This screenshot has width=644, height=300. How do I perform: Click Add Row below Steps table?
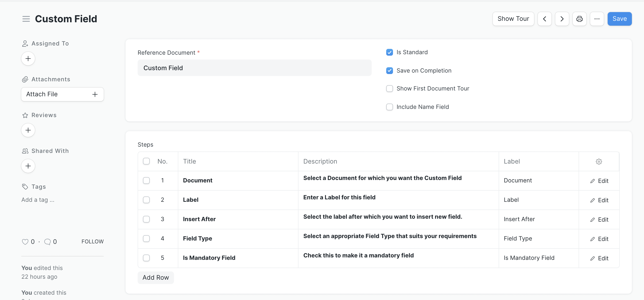coord(156,277)
